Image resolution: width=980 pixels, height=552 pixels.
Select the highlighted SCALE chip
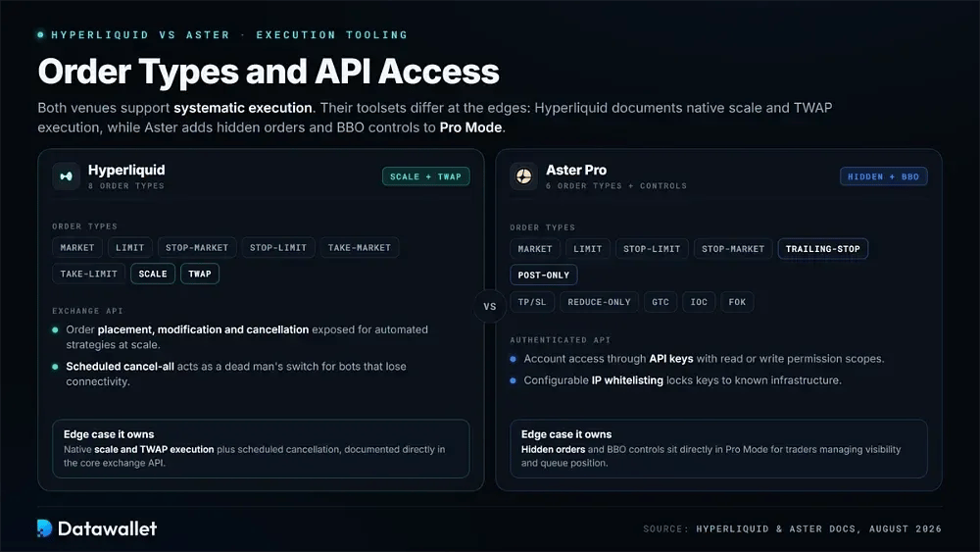click(x=153, y=274)
